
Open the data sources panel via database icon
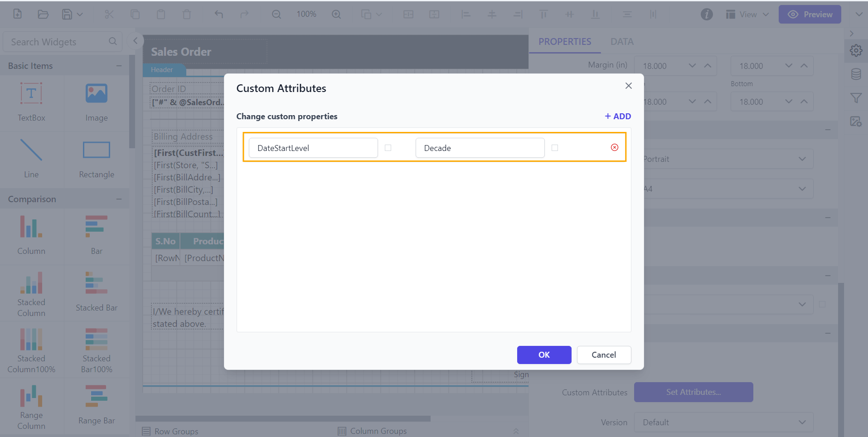click(856, 74)
